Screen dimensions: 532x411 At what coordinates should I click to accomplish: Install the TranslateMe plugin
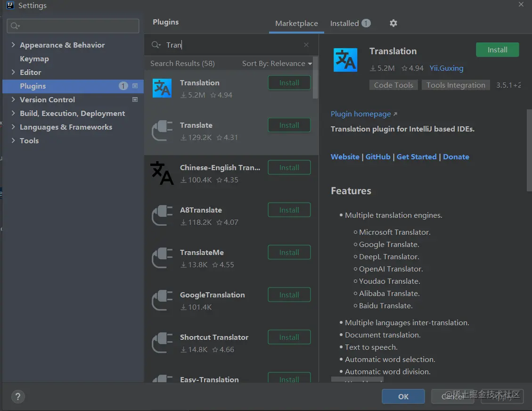pyautogui.click(x=289, y=253)
